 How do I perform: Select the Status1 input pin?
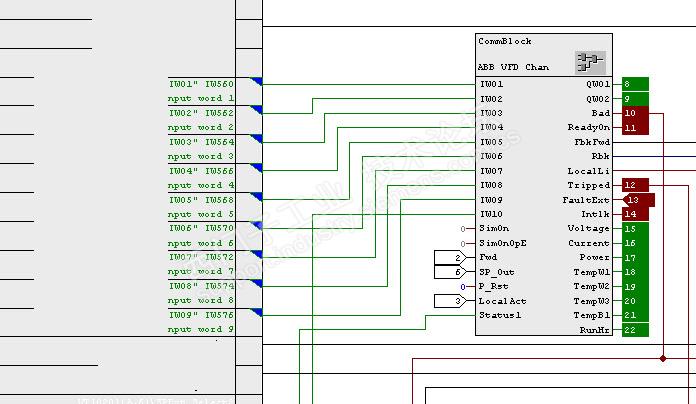tap(500, 315)
